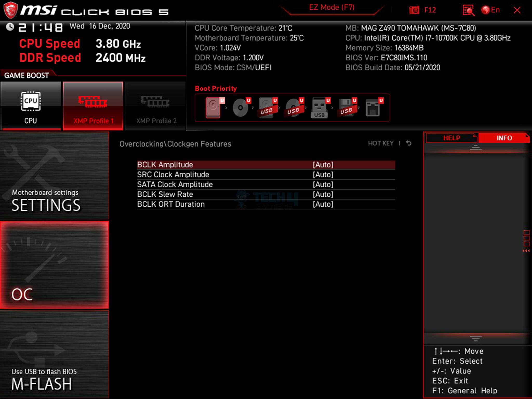Click the DDR Voltage 1.200V reading
The image size is (532, 399).
coord(229,58)
